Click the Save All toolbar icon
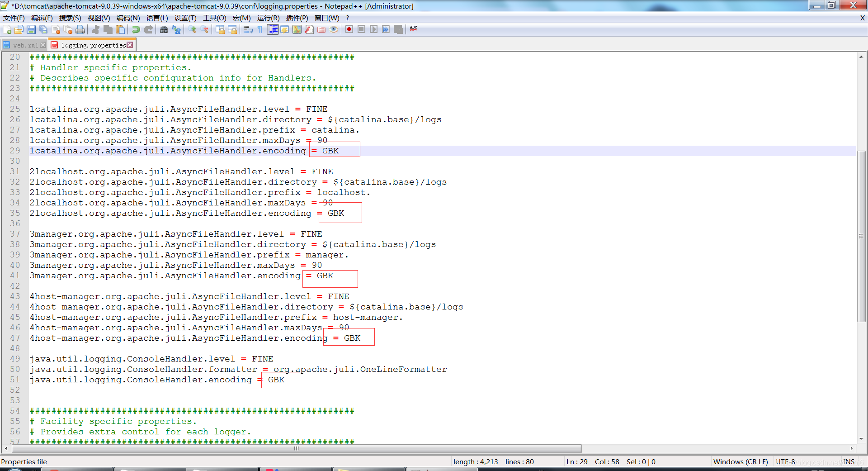 coord(43,30)
